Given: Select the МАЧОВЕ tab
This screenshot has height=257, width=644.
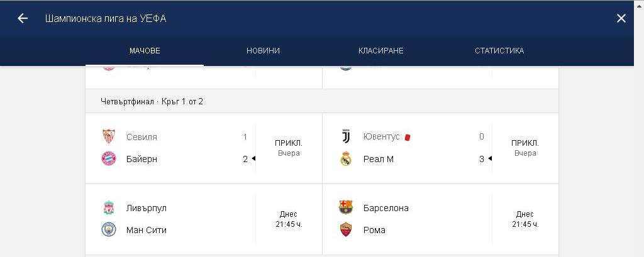Looking at the screenshot, I should 145,51.
